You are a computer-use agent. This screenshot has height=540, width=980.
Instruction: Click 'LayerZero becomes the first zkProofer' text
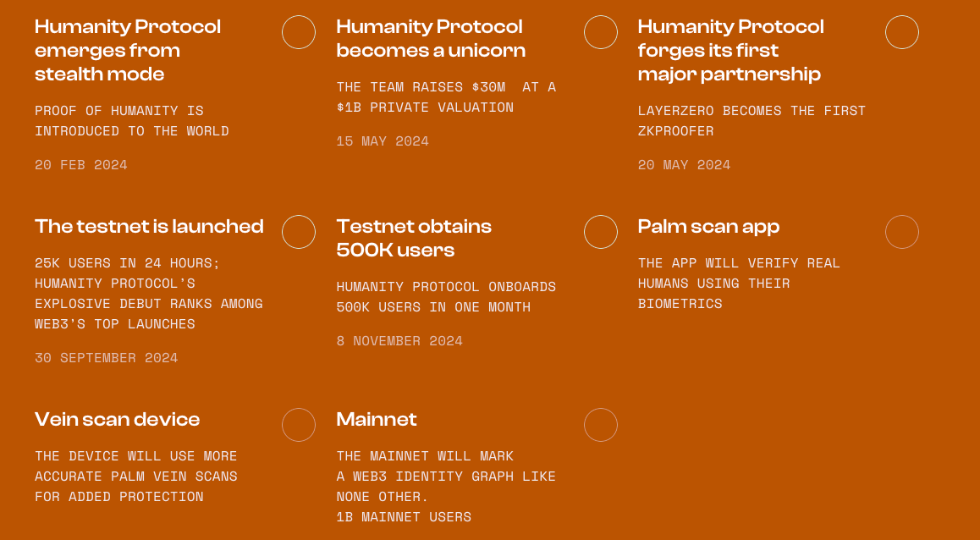(752, 121)
